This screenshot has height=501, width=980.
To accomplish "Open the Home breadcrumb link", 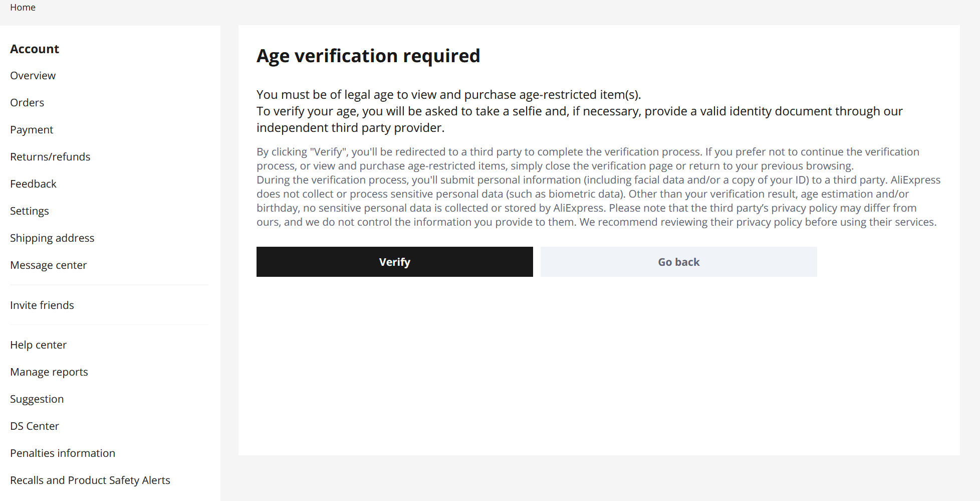I will click(23, 8).
